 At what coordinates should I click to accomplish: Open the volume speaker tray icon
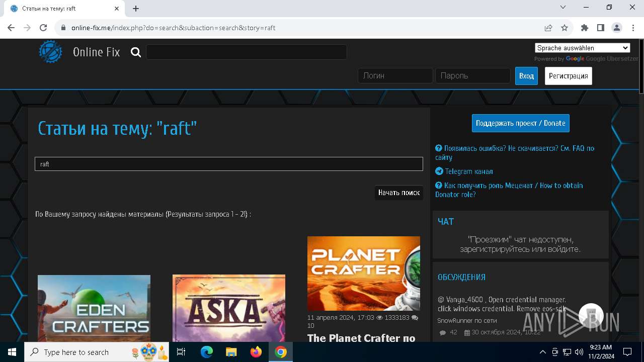579,352
